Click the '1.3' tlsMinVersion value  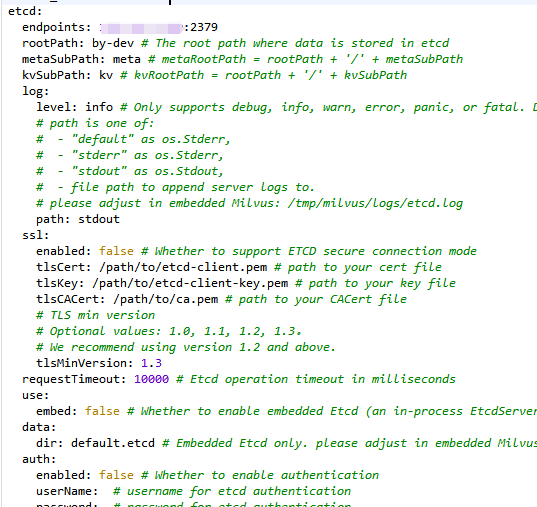point(151,363)
